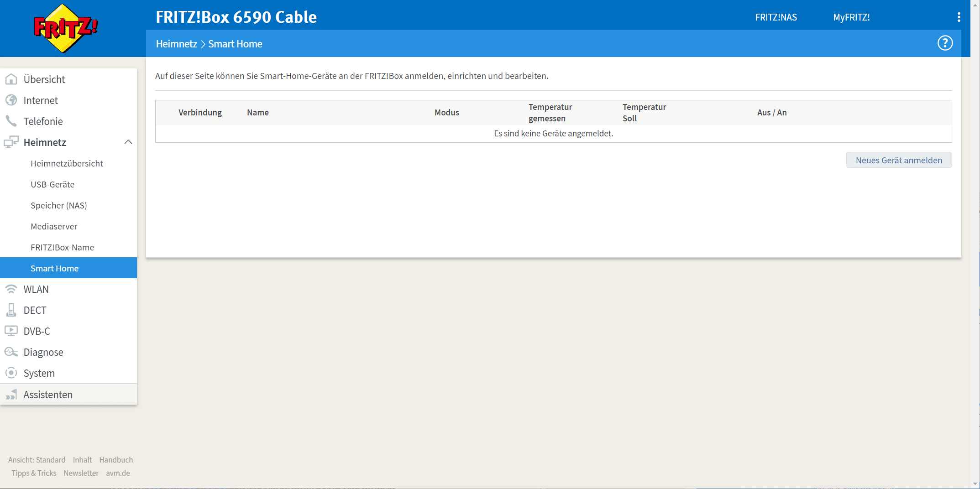
Task: Click the Telefonie phone icon
Action: pos(11,121)
